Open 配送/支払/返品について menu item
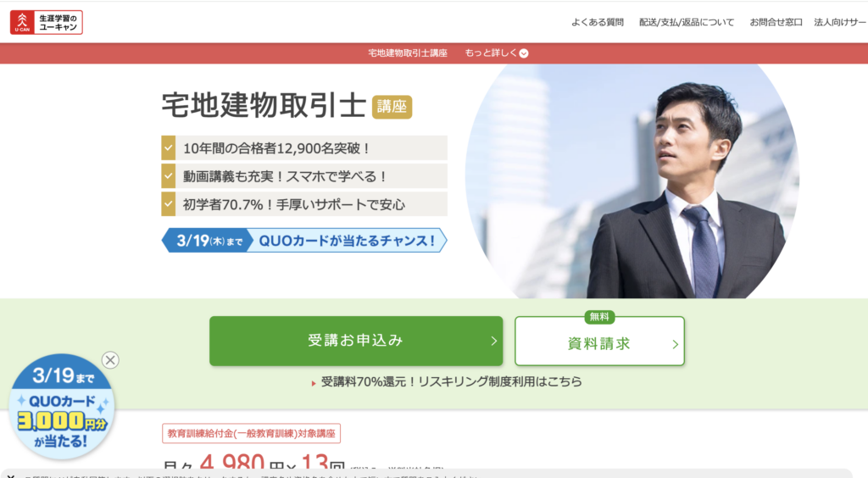This screenshot has width=868, height=478. [x=687, y=22]
